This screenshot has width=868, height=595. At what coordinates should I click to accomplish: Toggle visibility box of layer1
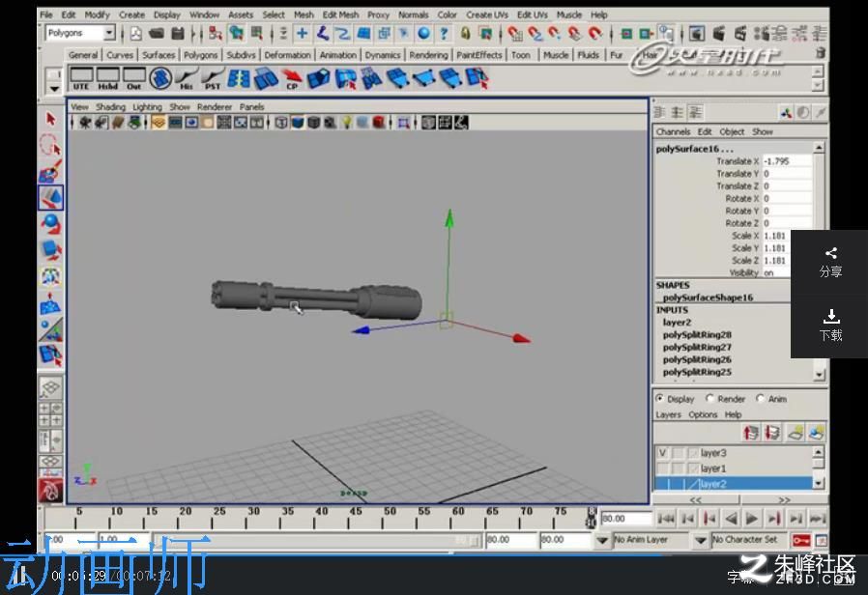coord(663,468)
